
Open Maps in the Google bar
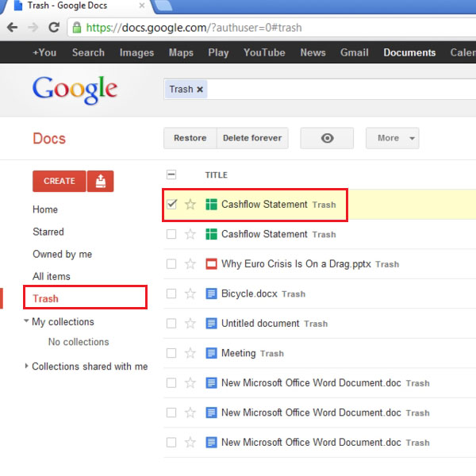(x=181, y=52)
